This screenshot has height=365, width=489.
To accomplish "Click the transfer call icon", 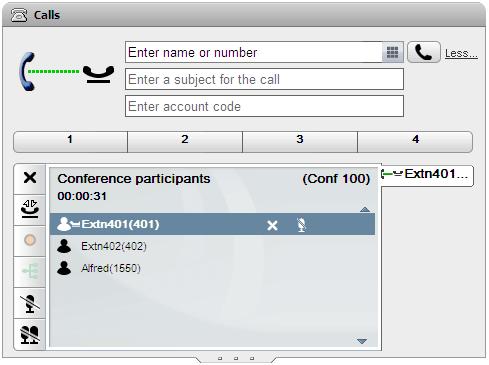I will pos(30,271).
